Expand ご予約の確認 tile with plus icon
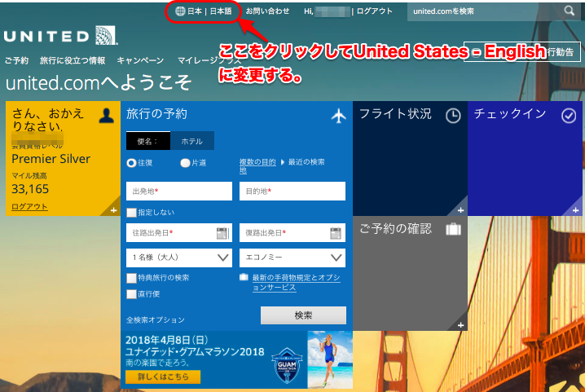The height and width of the screenshot is (392, 585). click(x=461, y=325)
